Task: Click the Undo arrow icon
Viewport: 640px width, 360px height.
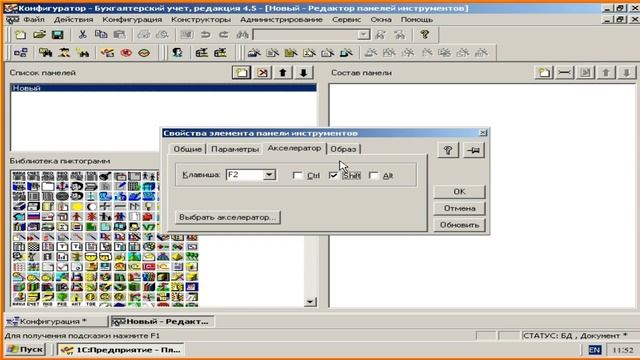Action: point(205,35)
